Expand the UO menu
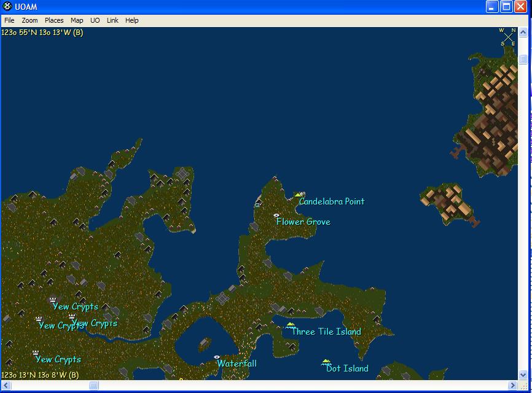532x393 pixels. pyautogui.click(x=95, y=20)
